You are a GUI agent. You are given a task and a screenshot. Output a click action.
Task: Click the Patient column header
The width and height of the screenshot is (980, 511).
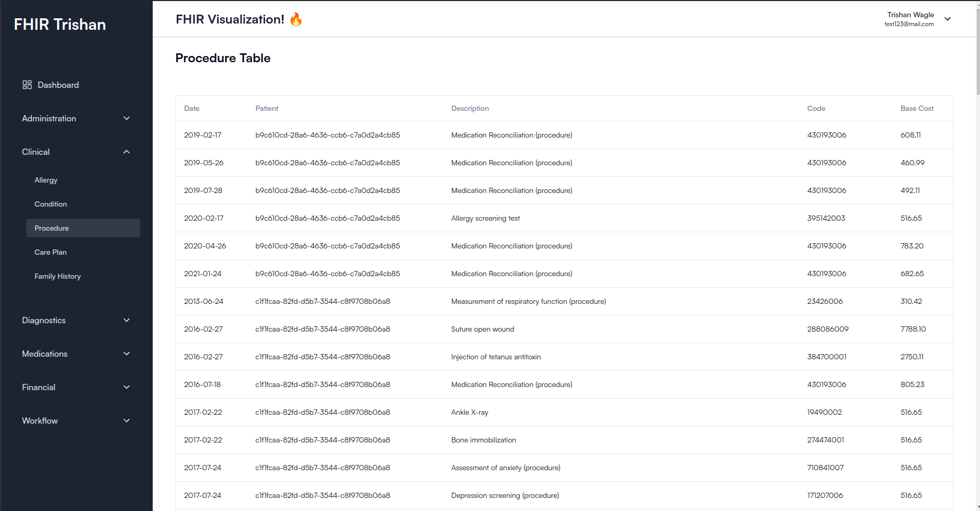267,108
